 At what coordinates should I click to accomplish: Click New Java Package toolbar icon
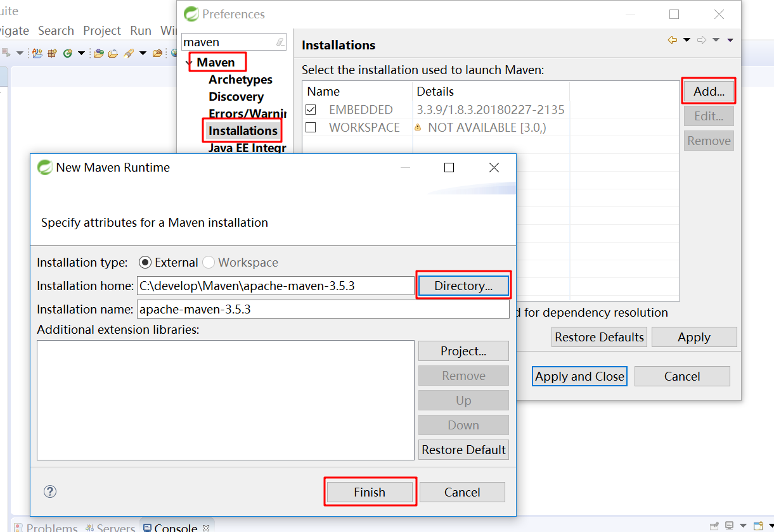[x=52, y=53]
